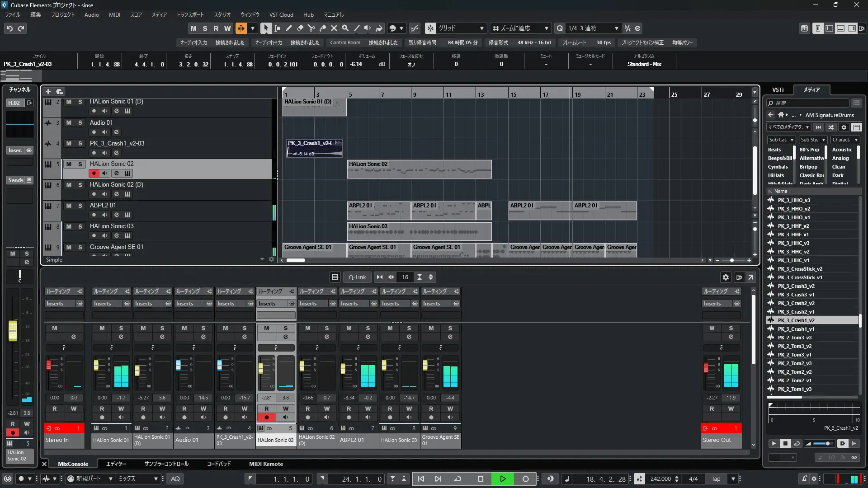The width and height of the screenshot is (868, 488).
Task: Select the Mute (X) tool
Action: (334, 28)
